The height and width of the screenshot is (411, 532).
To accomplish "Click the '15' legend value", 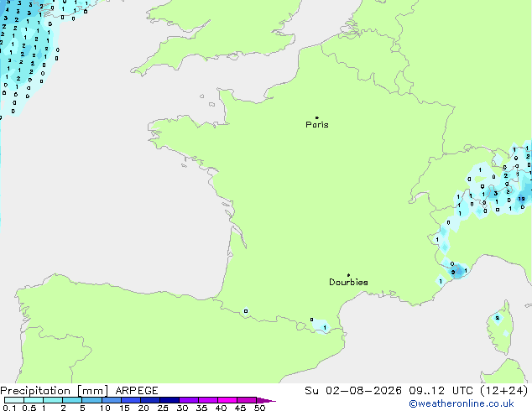I will [124, 408].
